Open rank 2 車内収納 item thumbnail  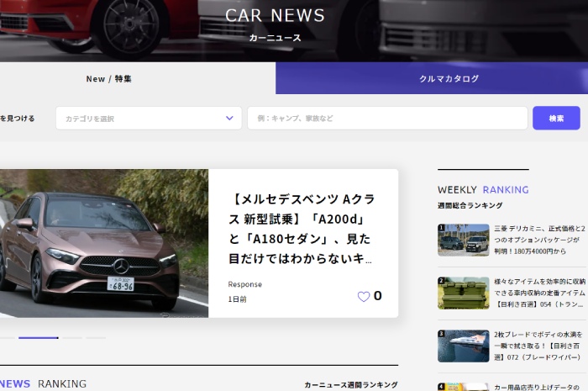click(x=464, y=293)
